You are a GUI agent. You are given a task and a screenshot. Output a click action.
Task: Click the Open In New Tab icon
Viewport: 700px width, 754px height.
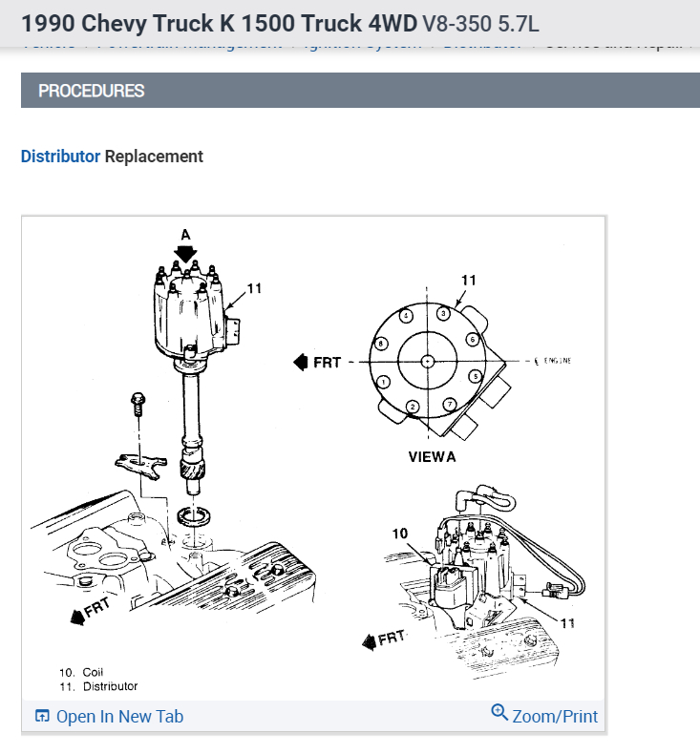[x=42, y=716]
